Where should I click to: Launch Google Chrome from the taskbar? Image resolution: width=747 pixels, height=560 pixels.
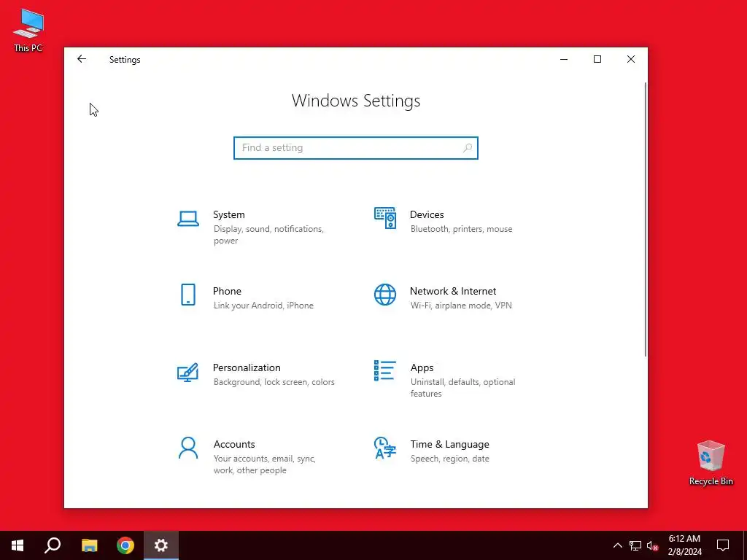pyautogui.click(x=125, y=545)
